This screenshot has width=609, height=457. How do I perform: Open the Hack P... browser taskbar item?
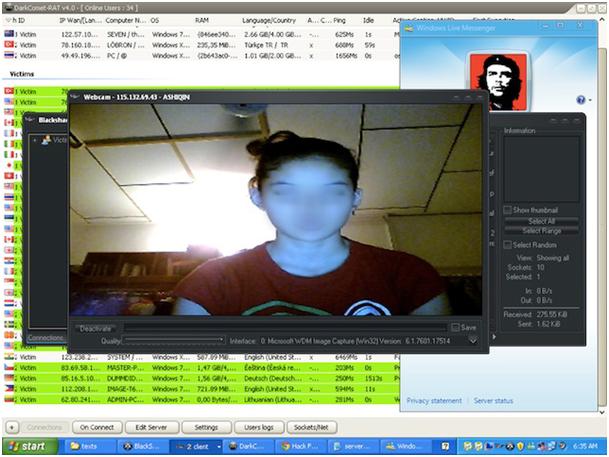299,446
